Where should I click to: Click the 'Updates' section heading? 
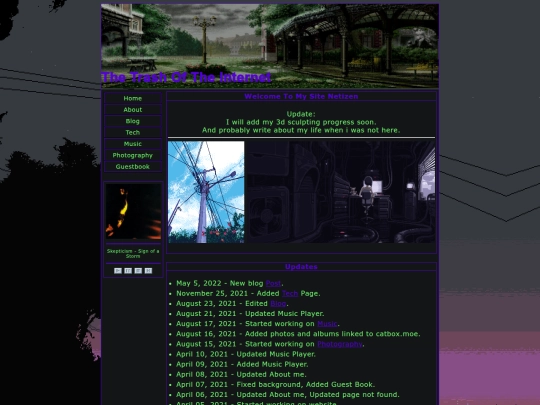[301, 267]
